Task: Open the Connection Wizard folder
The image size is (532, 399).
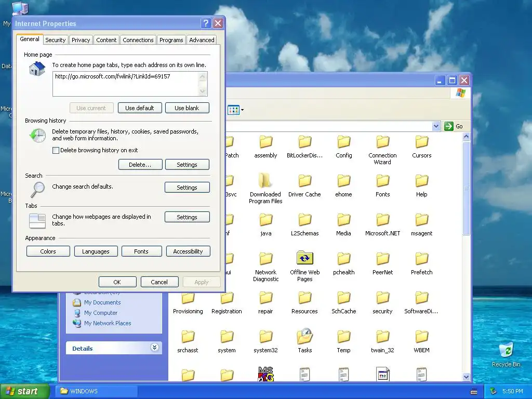Action: pos(382,150)
